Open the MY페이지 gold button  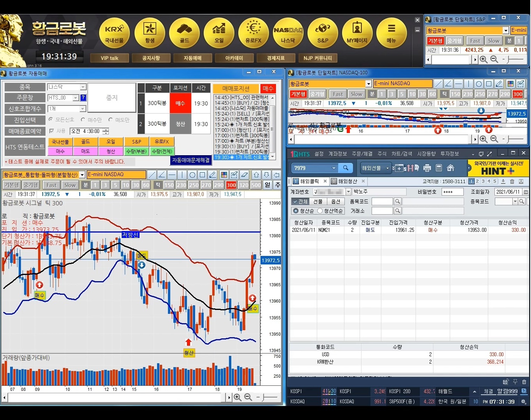point(357,33)
